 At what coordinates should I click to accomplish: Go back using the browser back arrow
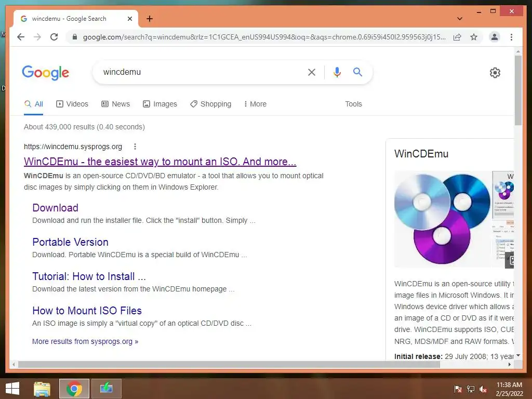pyautogui.click(x=21, y=37)
